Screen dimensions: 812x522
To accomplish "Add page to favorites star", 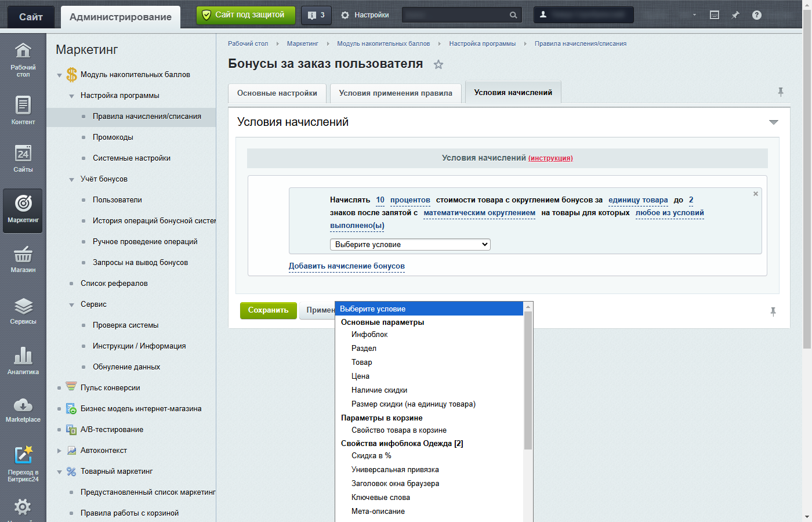I will pyautogui.click(x=438, y=64).
